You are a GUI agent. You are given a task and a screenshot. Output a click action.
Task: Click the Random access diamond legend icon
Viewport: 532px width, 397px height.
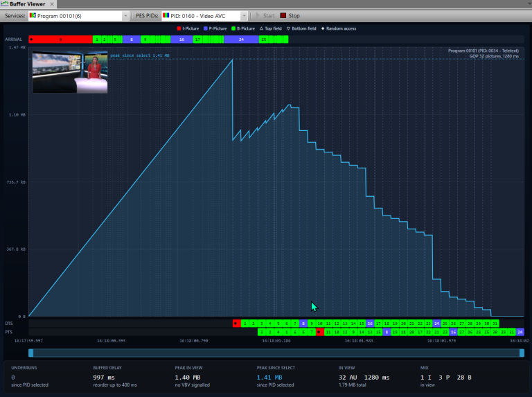pos(323,28)
